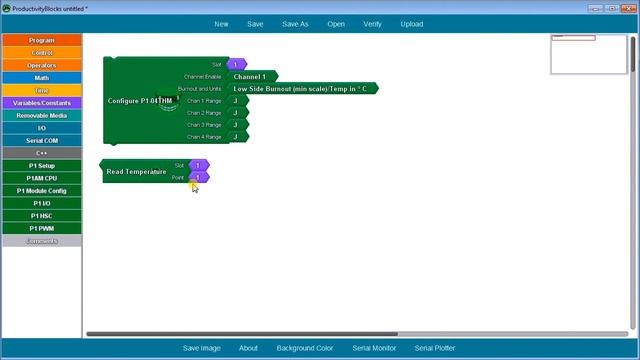Open the Save As option
This screenshot has height=360, width=640.
pos(295,24)
